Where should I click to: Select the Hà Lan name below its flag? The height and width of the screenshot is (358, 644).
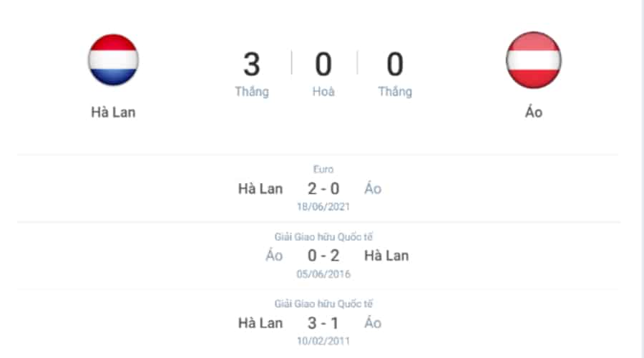pos(113,112)
